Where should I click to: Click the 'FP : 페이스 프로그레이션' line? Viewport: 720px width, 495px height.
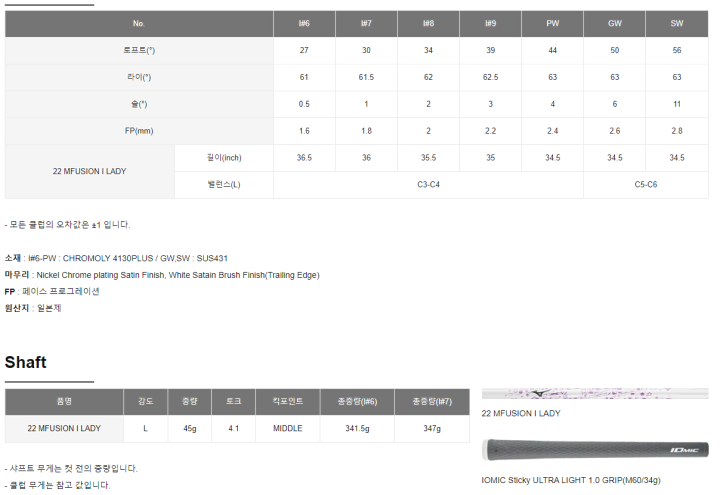[x=52, y=292]
